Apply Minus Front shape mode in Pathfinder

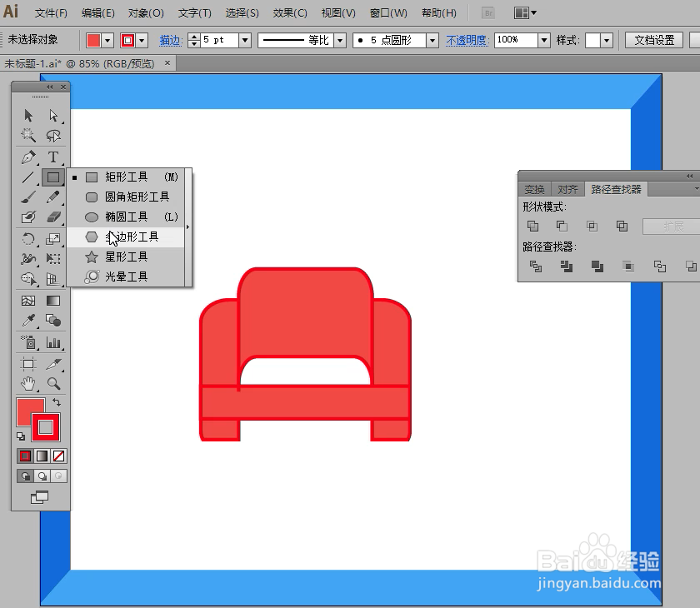[562, 226]
